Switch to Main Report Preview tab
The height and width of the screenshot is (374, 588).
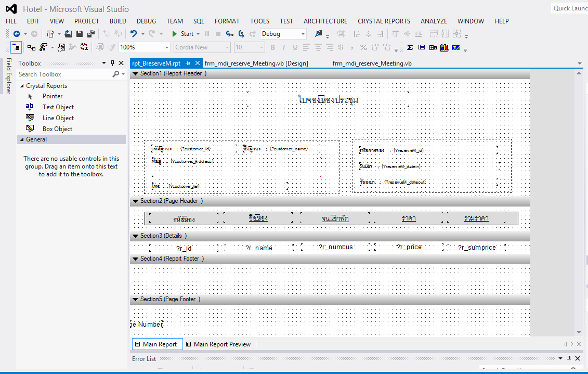pyautogui.click(x=218, y=344)
